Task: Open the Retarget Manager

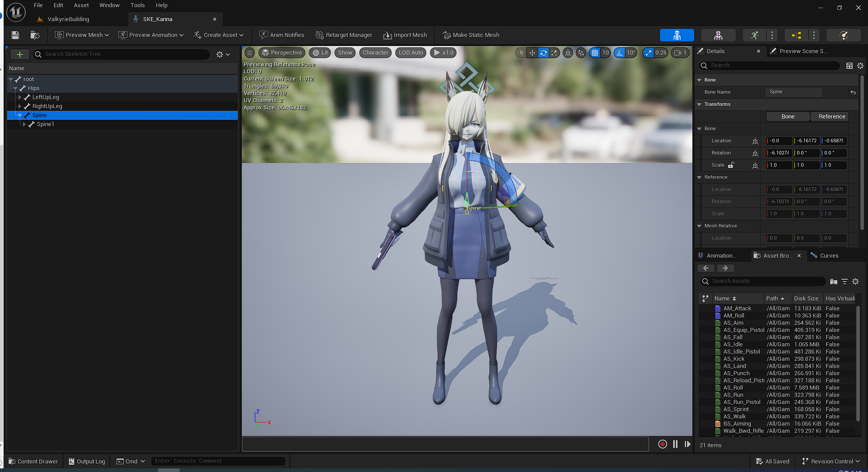Action: point(344,35)
